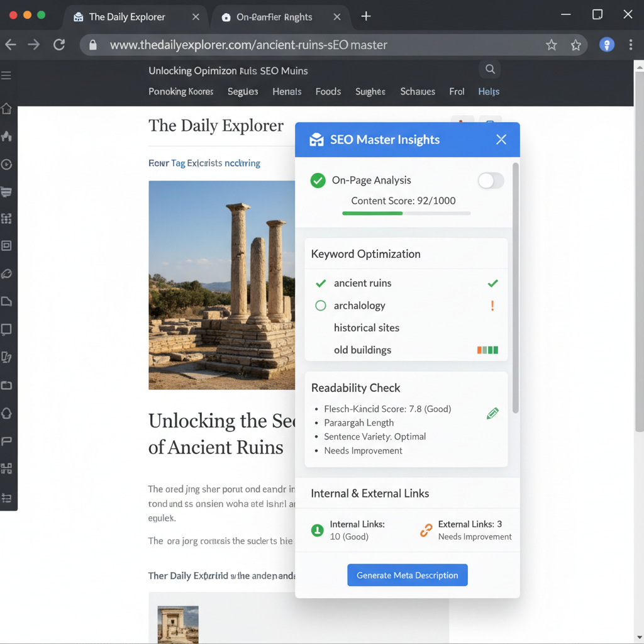
Task: Click the External Links: 3 label
Action: (470, 524)
